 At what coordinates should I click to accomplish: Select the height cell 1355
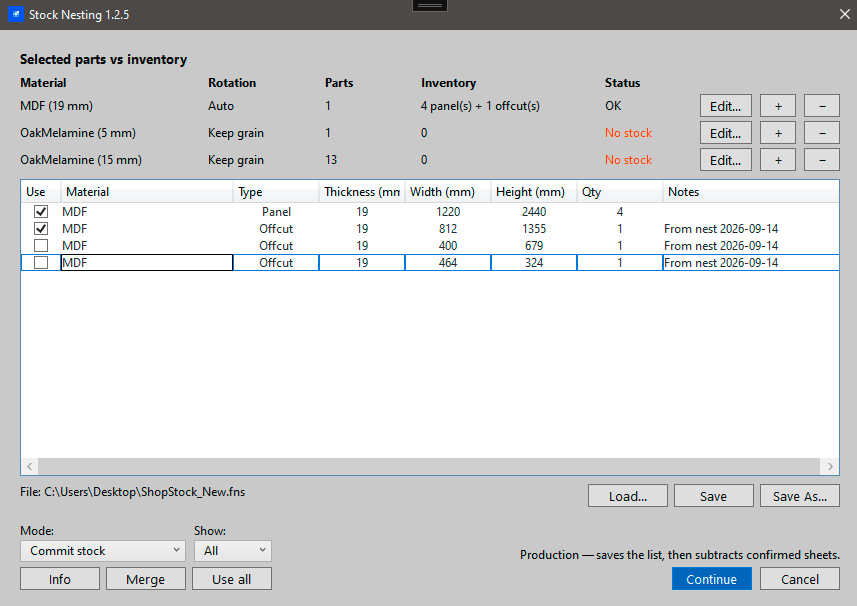534,228
